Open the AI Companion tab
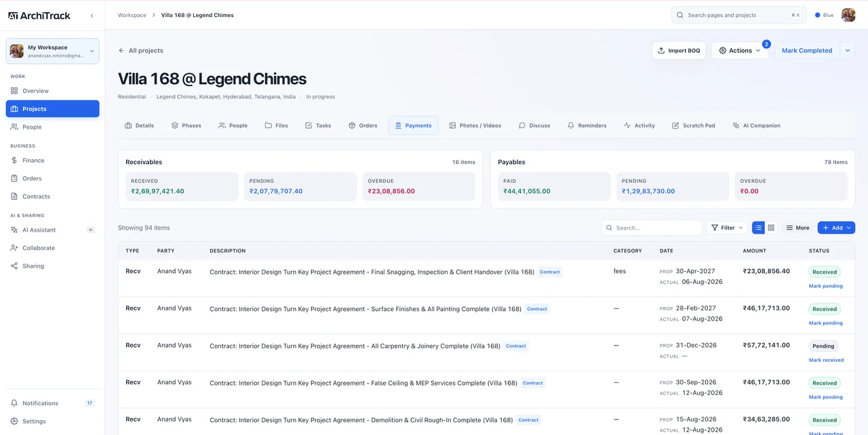 click(x=757, y=125)
